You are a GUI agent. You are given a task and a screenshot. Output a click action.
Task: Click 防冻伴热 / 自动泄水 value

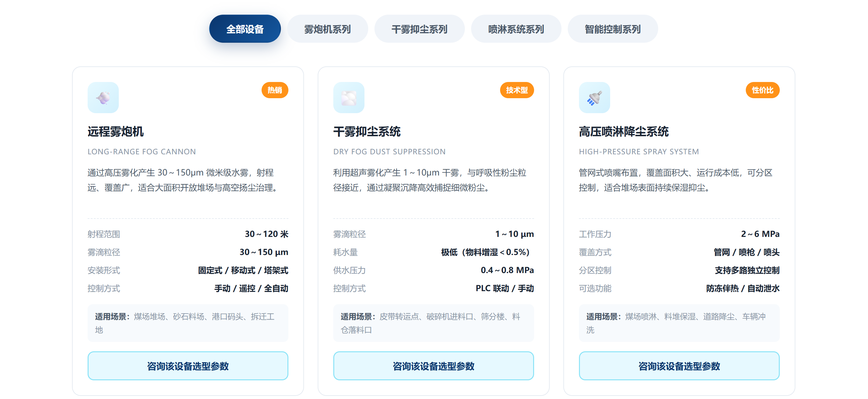(x=743, y=288)
